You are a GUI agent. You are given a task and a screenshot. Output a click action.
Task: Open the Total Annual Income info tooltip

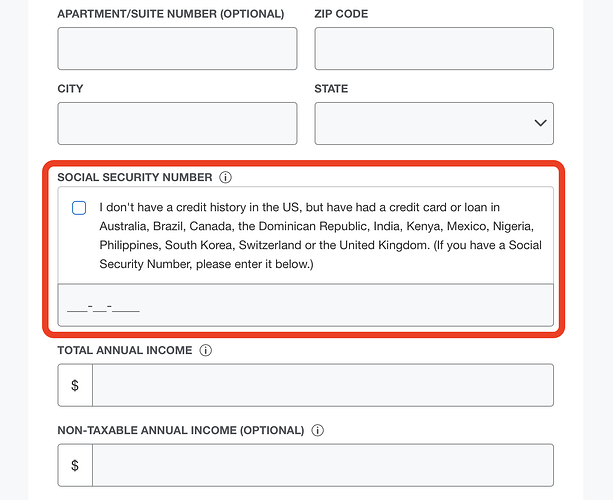click(206, 351)
